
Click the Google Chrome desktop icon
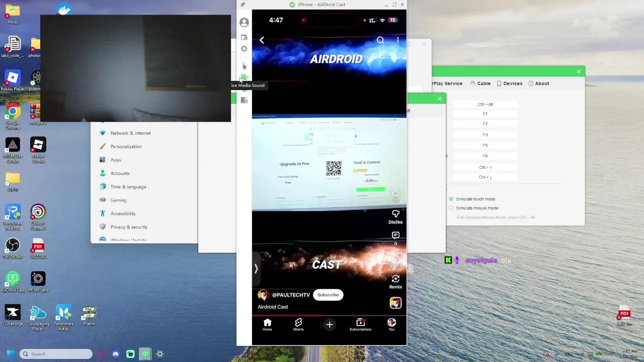tap(13, 117)
